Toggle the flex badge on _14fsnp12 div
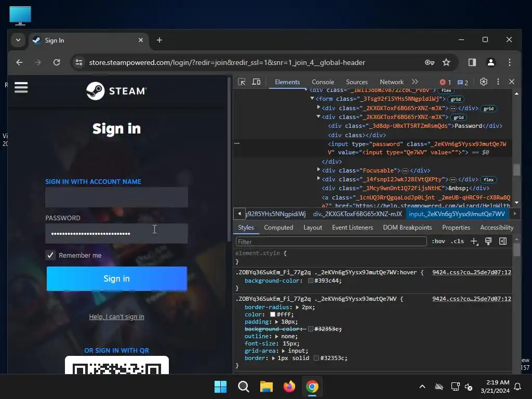 (488, 179)
